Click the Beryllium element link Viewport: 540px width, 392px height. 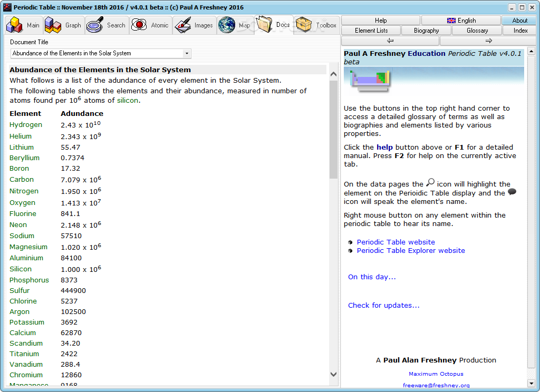click(24, 158)
